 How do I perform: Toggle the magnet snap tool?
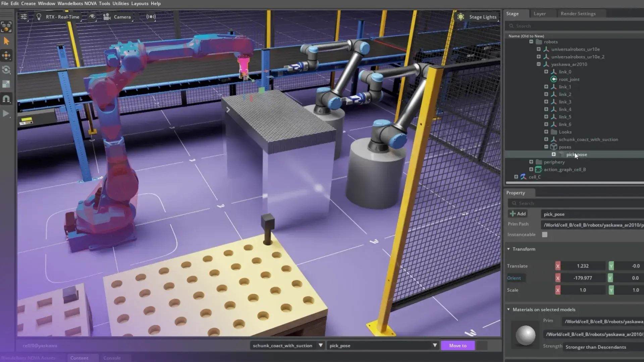6,99
